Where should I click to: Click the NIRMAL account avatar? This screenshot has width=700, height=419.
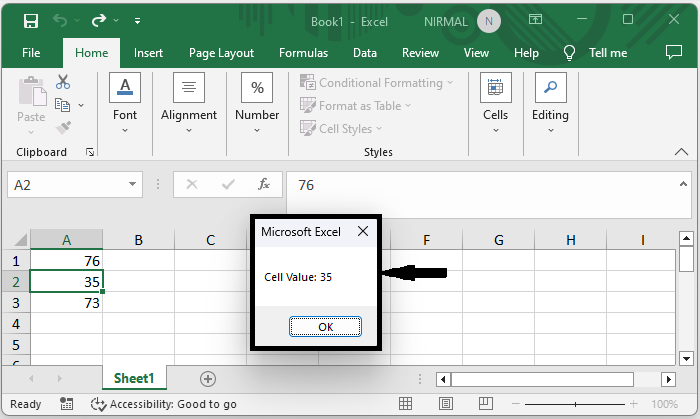(488, 21)
